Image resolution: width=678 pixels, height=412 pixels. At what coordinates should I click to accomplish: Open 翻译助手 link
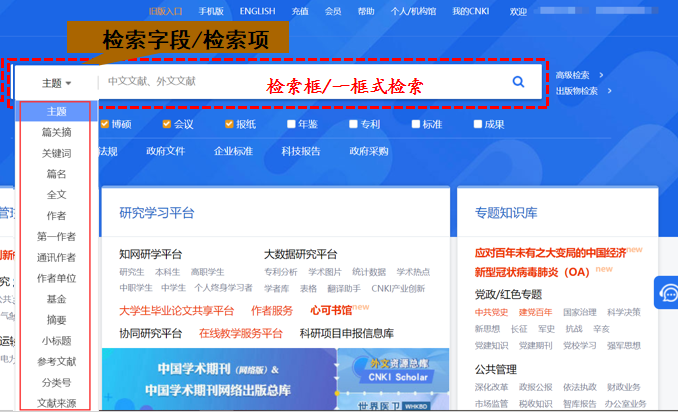point(344,288)
